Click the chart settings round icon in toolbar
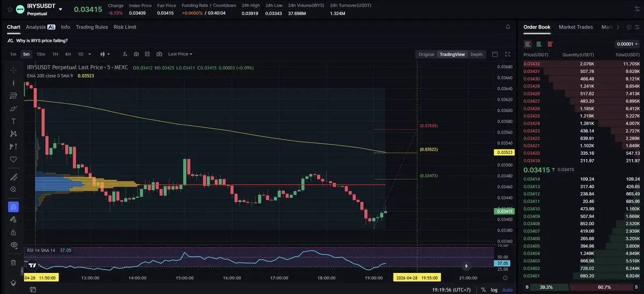Image resolution: width=644 pixels, height=294 pixels. [136, 54]
